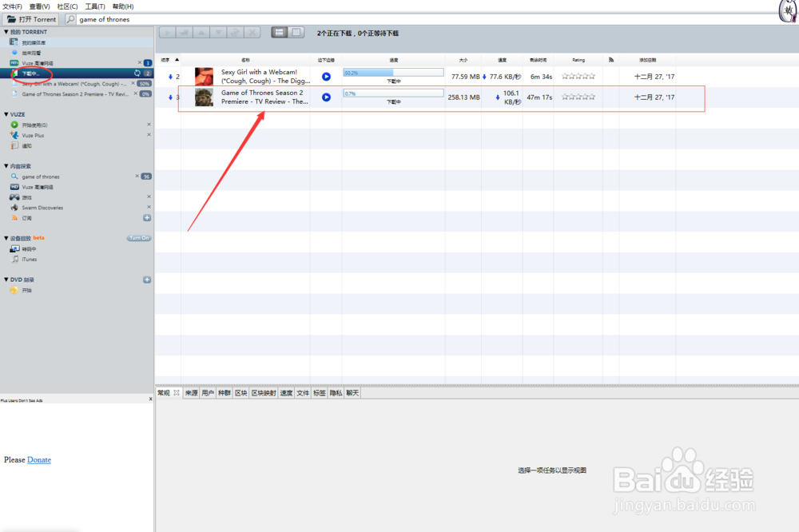Close the Game of Thrones Season 2 sidebar entry
The height and width of the screenshot is (532, 799).
click(136, 93)
